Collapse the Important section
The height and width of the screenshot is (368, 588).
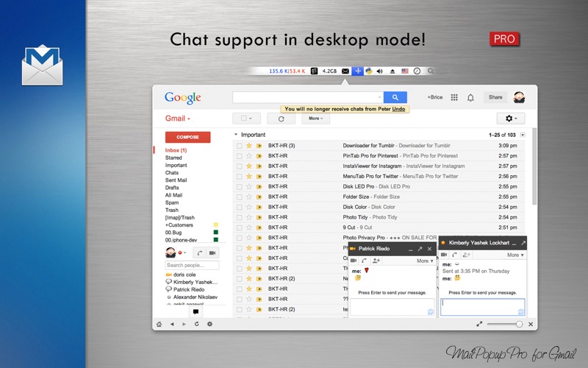click(x=236, y=135)
